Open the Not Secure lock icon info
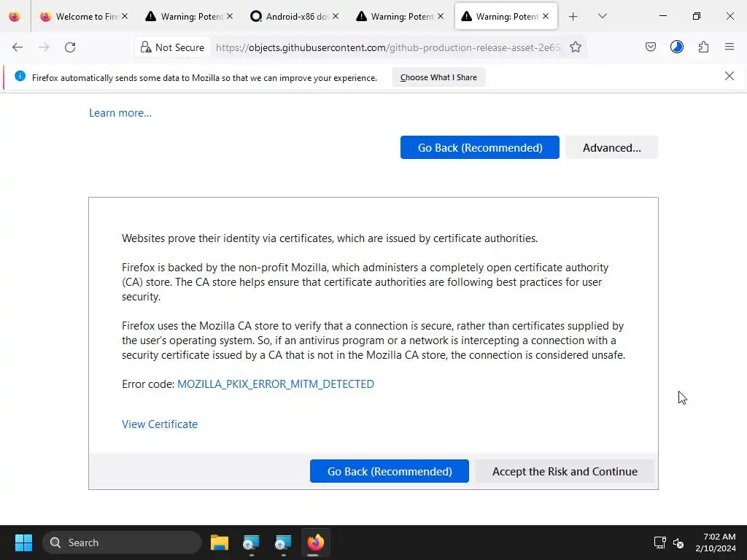This screenshot has width=747, height=560. point(172,47)
